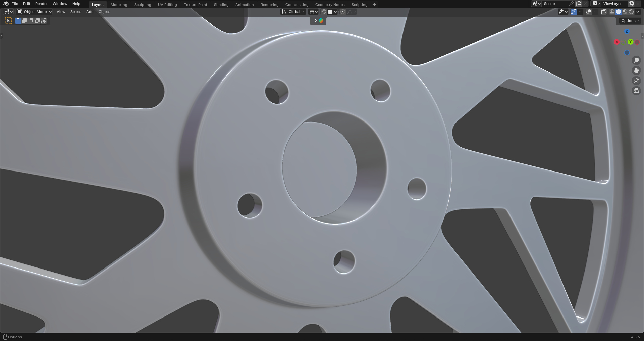Toggle viewport gizmos display
Viewport: 644px width, 341px height.
tap(574, 12)
